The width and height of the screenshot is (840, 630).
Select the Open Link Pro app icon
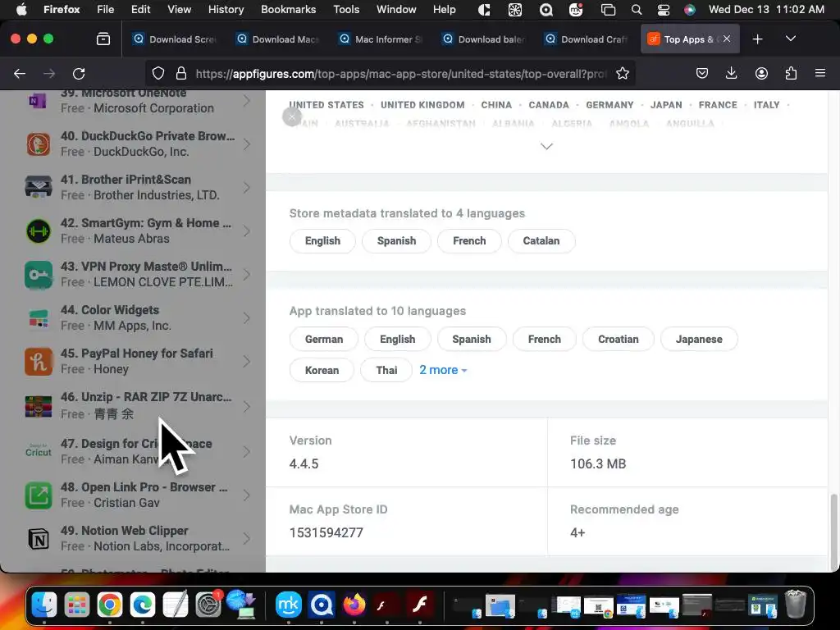[38, 495]
